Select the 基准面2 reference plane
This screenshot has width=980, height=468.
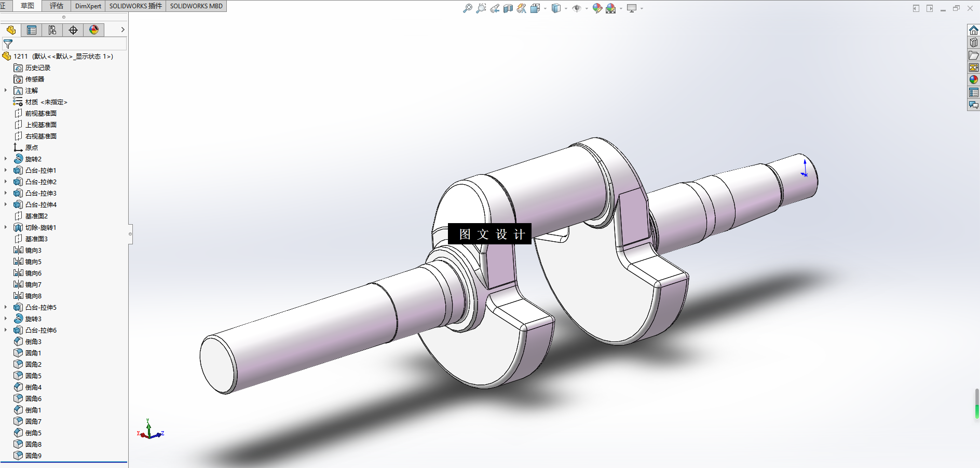31,216
